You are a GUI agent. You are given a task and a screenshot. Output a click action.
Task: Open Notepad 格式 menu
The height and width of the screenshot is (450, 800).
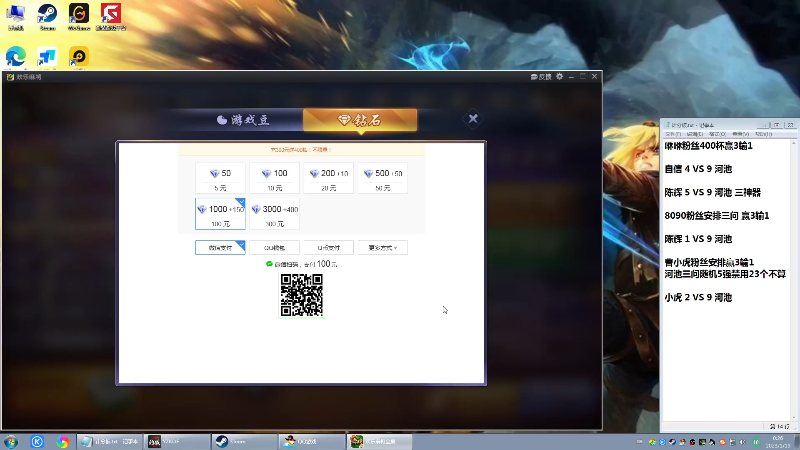pyautogui.click(x=717, y=134)
